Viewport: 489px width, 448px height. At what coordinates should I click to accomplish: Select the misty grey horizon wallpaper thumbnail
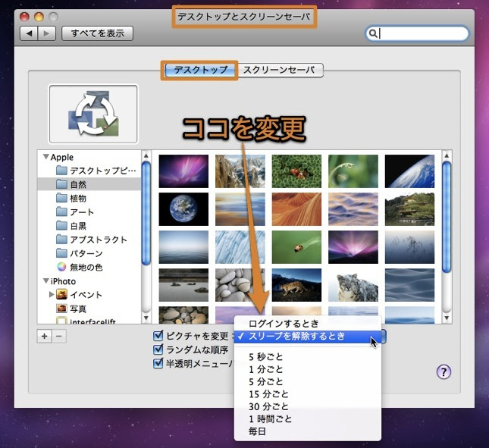coord(183,247)
